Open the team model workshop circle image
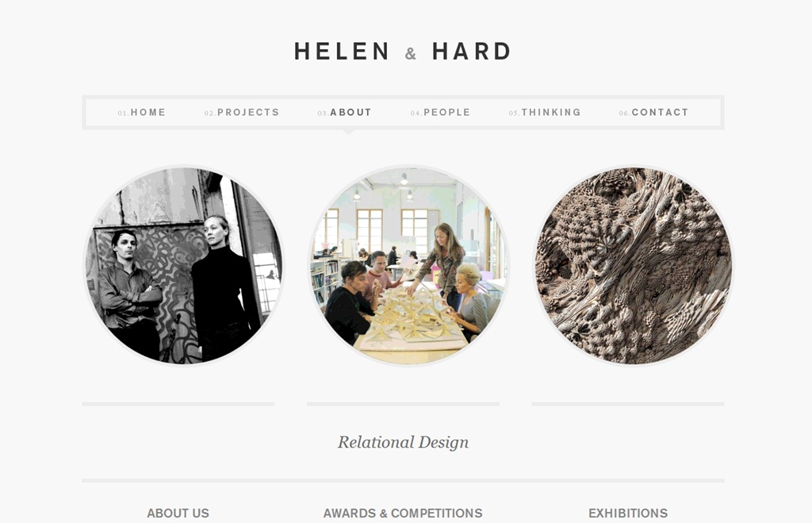The width and height of the screenshot is (812, 523). 408,265
